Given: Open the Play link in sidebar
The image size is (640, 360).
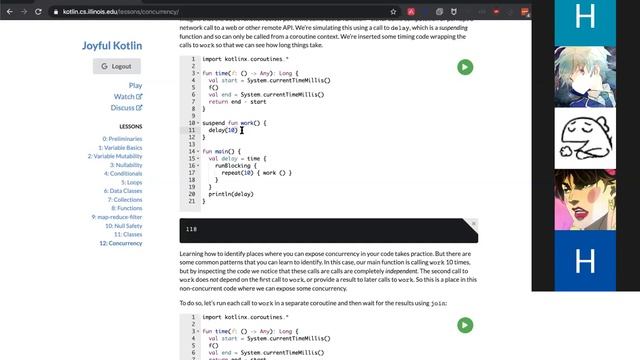Looking at the screenshot, I should point(136,85).
